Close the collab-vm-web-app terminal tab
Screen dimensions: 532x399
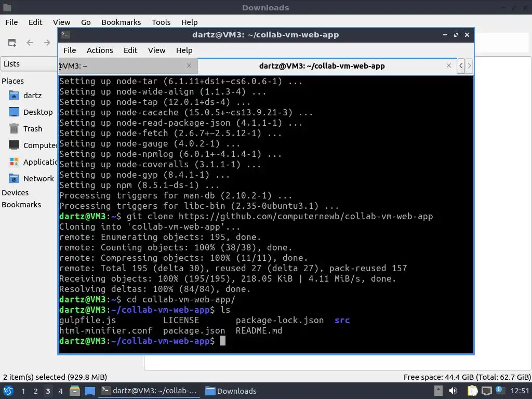(x=449, y=65)
